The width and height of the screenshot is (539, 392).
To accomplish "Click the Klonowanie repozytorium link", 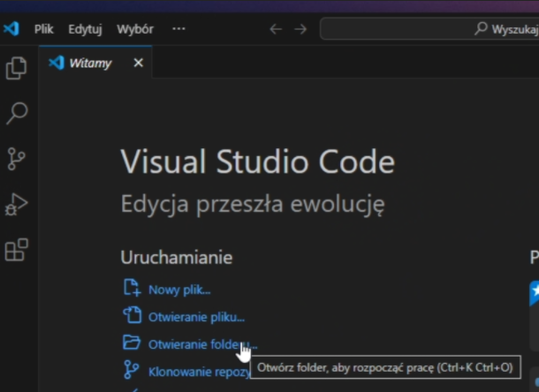I will tap(200, 372).
